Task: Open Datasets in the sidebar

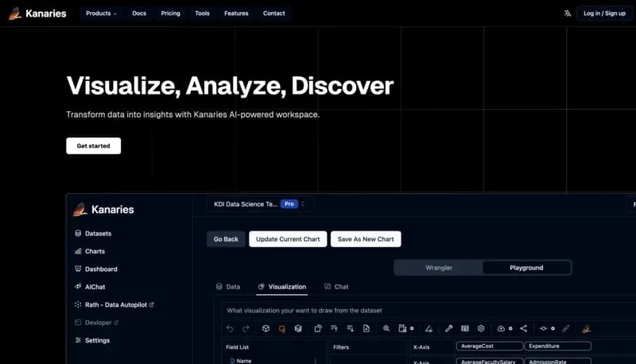Action: (93, 234)
